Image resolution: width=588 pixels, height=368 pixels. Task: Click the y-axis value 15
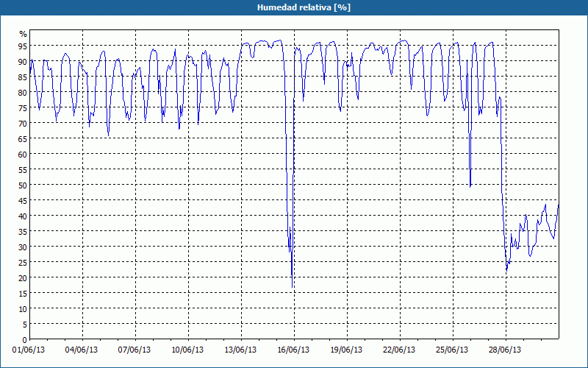click(23, 294)
